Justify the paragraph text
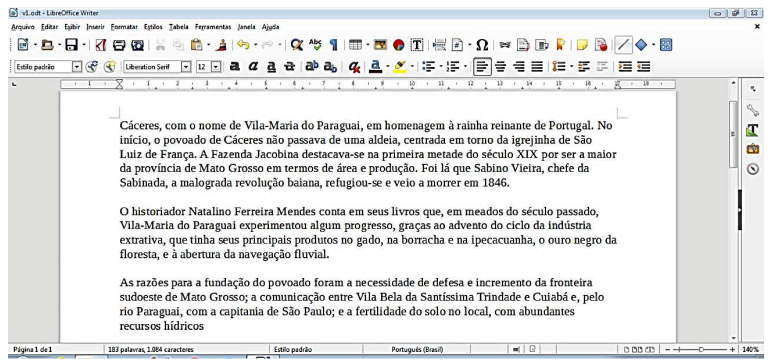The image size is (781, 363). pyautogui.click(x=537, y=67)
